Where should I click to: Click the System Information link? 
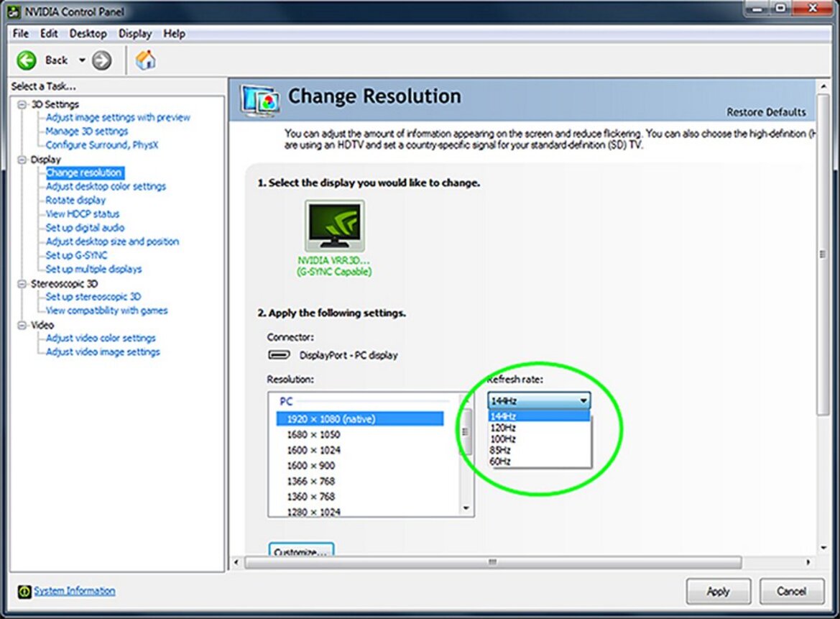[x=75, y=590]
